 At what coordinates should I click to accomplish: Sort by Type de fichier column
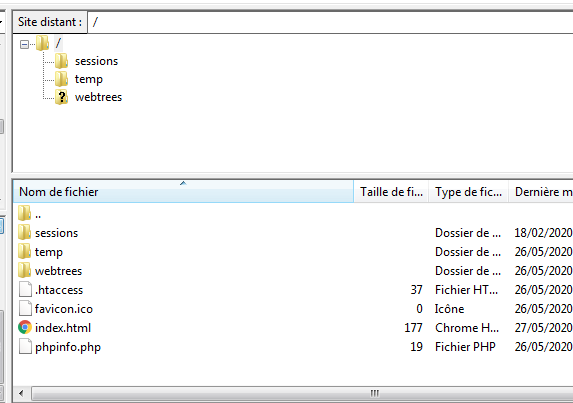point(468,191)
